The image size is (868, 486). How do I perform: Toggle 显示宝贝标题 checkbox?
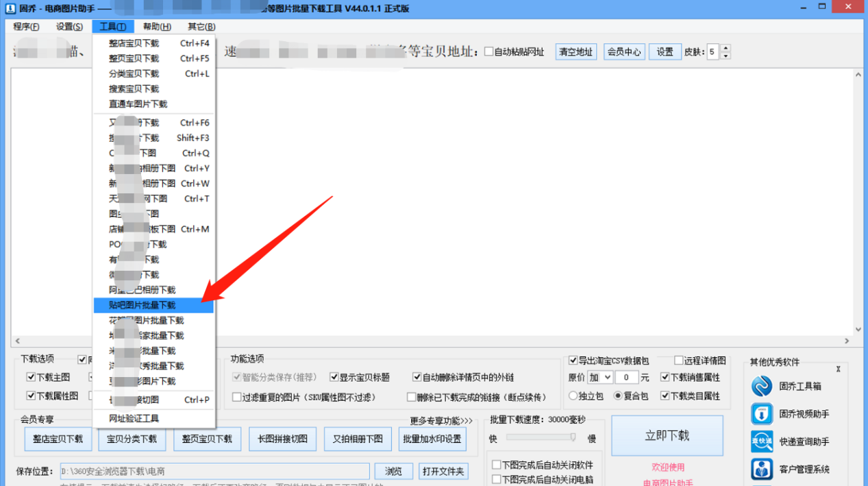(x=334, y=377)
